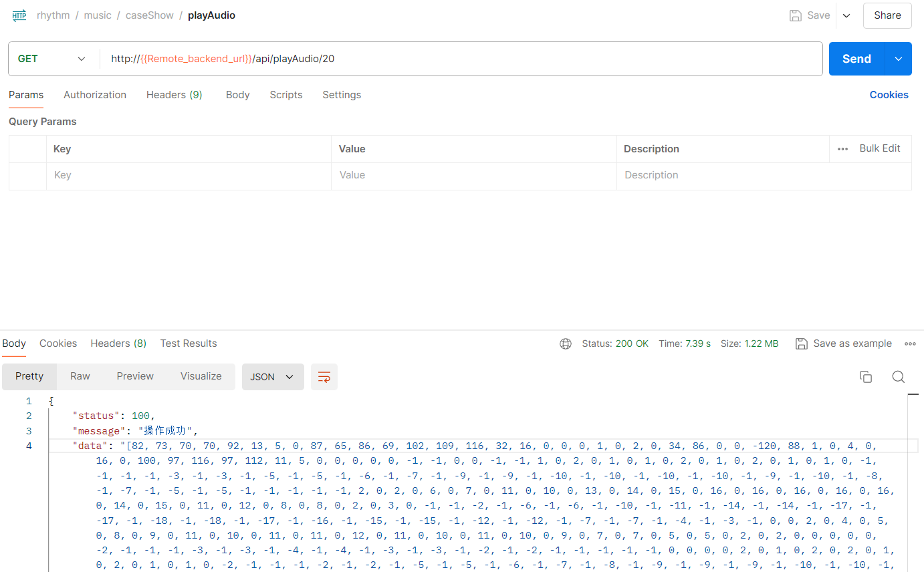Open the response more options ellipsis

pos(910,343)
